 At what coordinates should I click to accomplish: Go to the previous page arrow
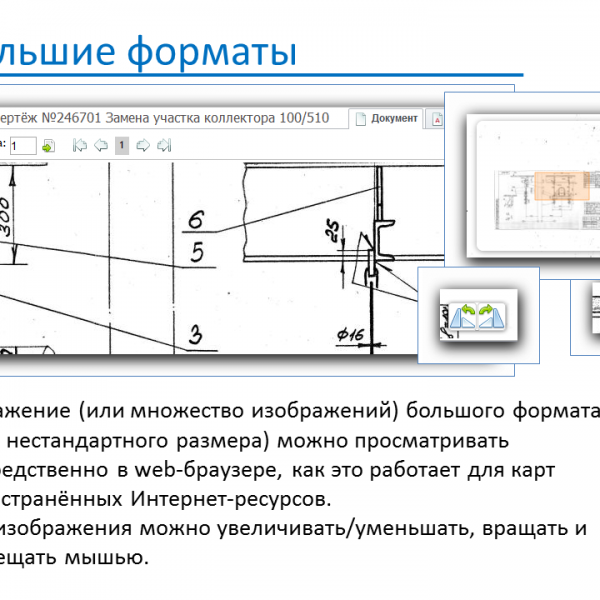pos(101,146)
